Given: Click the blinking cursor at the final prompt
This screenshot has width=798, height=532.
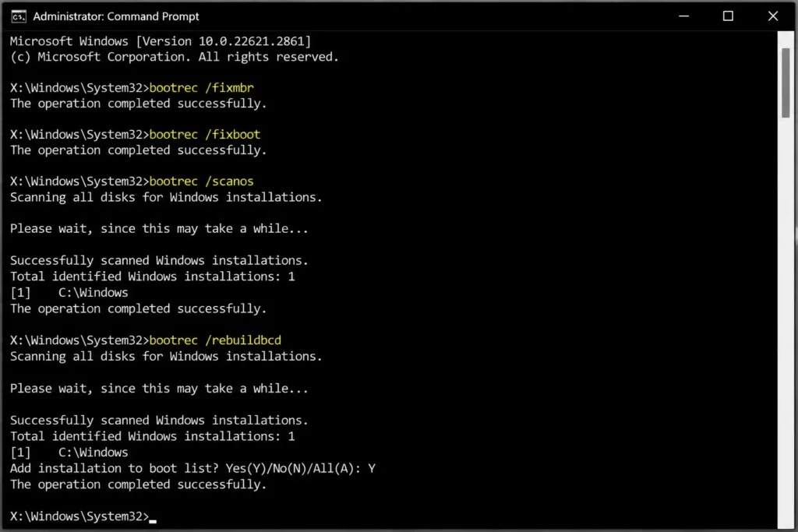Looking at the screenshot, I should click(x=153, y=520).
